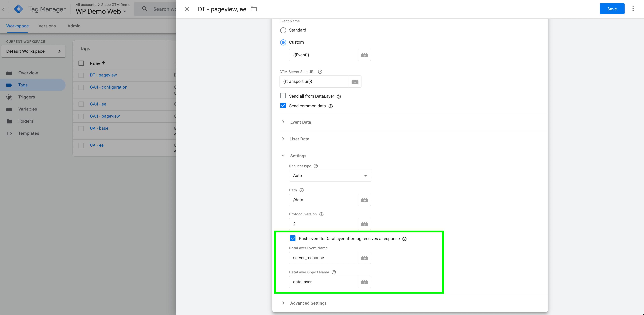644x315 pixels.
Task: Enable Send all from DataLayer checkbox
Action: (x=283, y=96)
